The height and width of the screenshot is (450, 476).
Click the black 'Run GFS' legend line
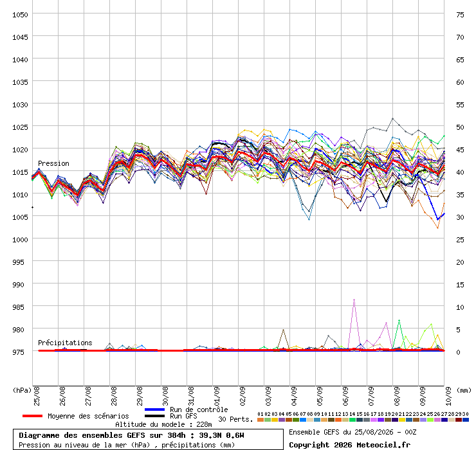pyautogui.click(x=154, y=416)
